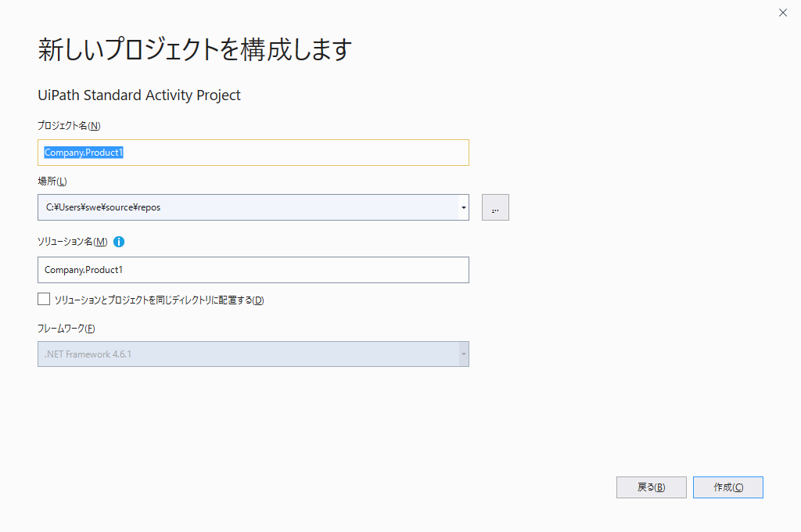Click the UiPath Standard Activity Project subtitle
Screen dimensions: 801x532
click(x=139, y=95)
